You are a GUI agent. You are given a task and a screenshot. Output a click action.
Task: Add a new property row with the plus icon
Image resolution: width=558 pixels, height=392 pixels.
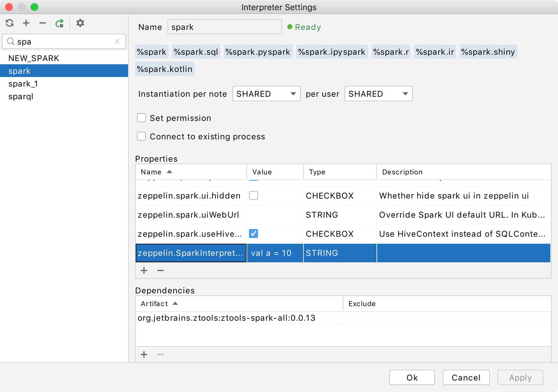[x=144, y=270]
